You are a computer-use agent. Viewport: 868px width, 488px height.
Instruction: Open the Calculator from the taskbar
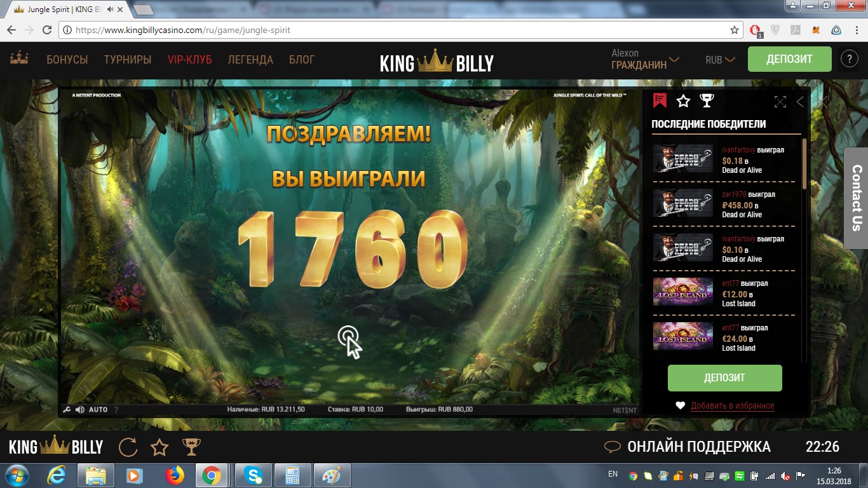(x=293, y=475)
